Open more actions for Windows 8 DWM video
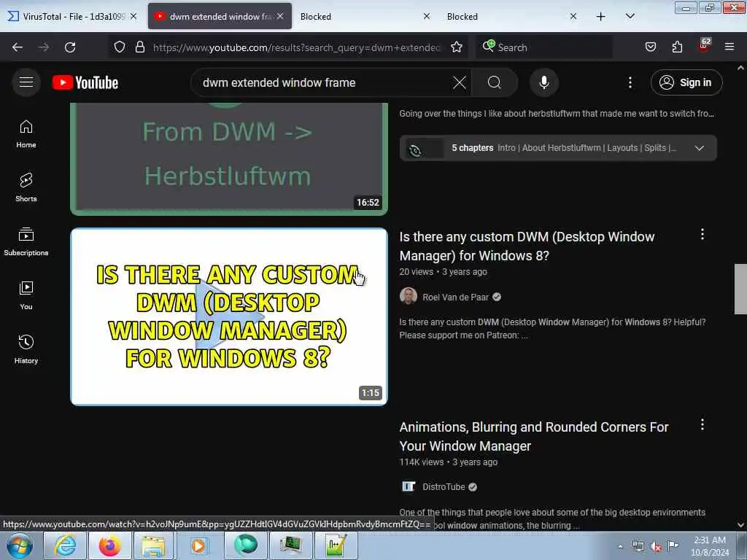This screenshot has width=747, height=560. (703, 234)
